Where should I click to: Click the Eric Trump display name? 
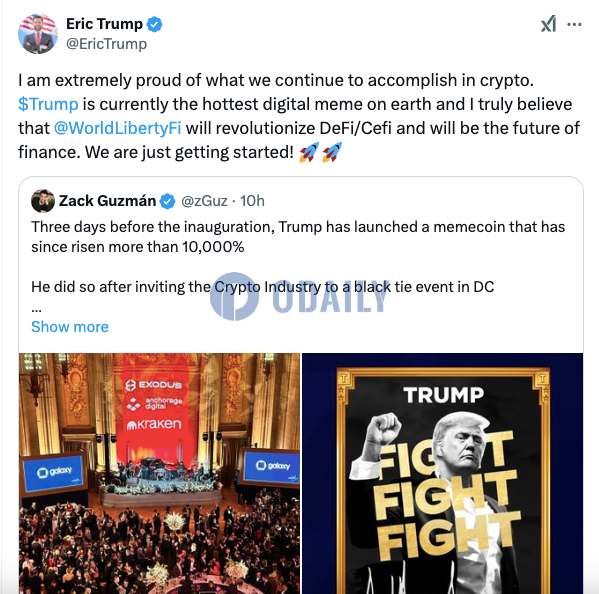click(x=104, y=24)
